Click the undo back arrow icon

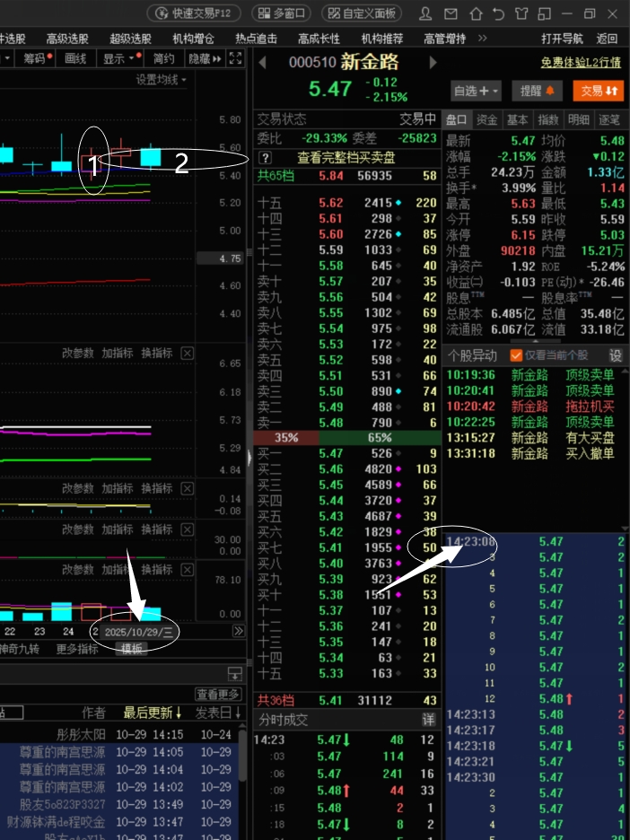click(x=499, y=13)
